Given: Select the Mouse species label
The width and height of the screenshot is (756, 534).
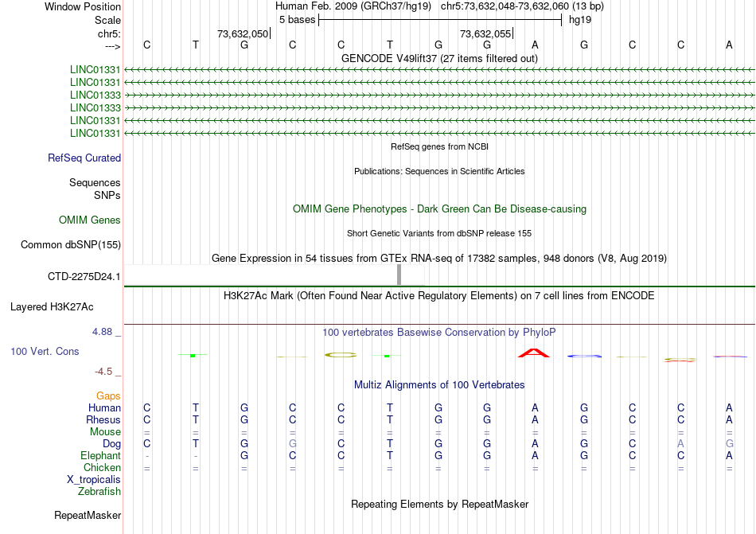Looking at the screenshot, I should (105, 432).
